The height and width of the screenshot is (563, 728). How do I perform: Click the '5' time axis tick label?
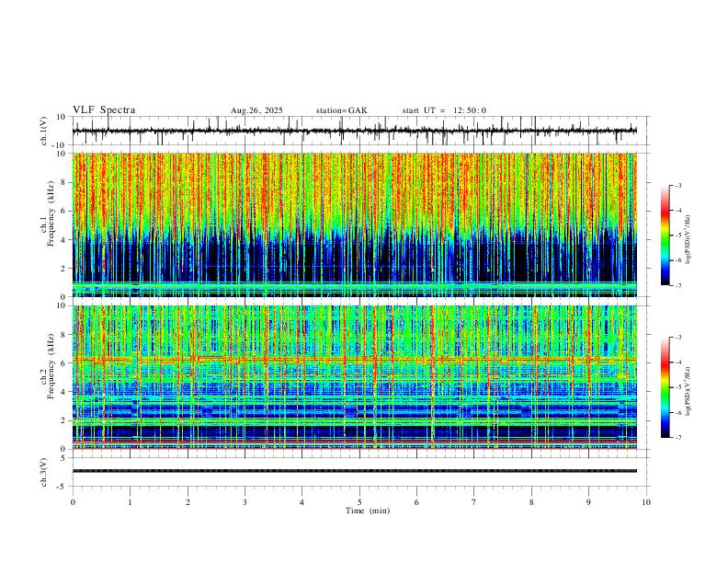click(359, 502)
